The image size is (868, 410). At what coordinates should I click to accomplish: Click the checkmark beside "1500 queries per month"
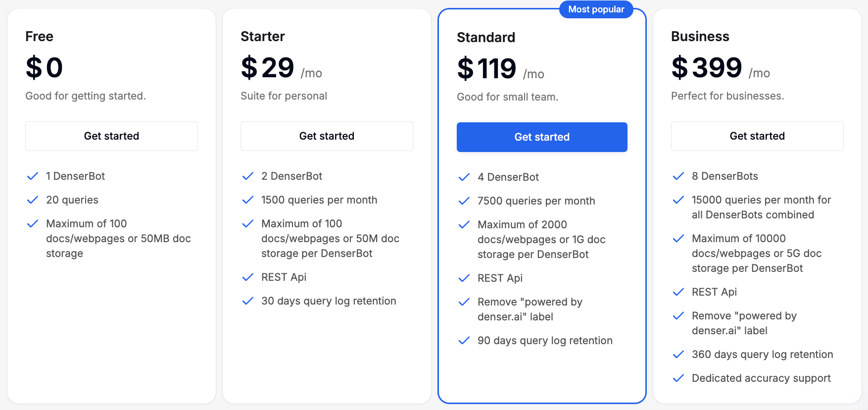click(248, 200)
